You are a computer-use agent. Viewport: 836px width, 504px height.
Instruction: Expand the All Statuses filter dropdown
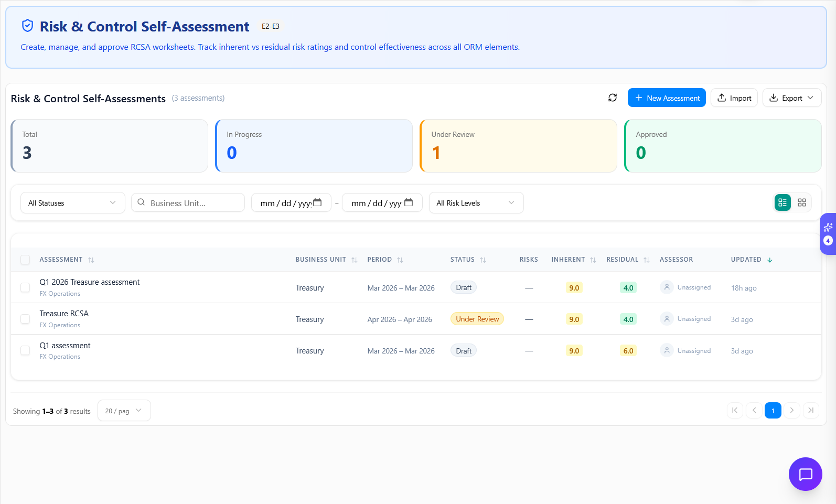(x=72, y=203)
